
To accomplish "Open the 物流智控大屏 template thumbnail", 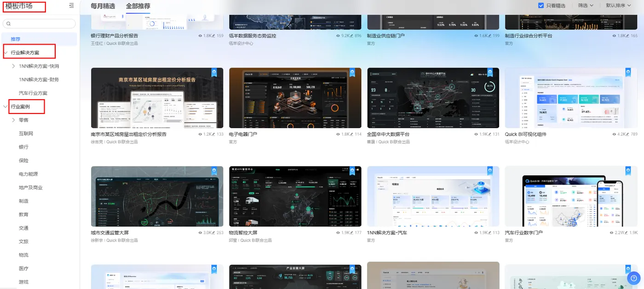I will click(295, 197).
